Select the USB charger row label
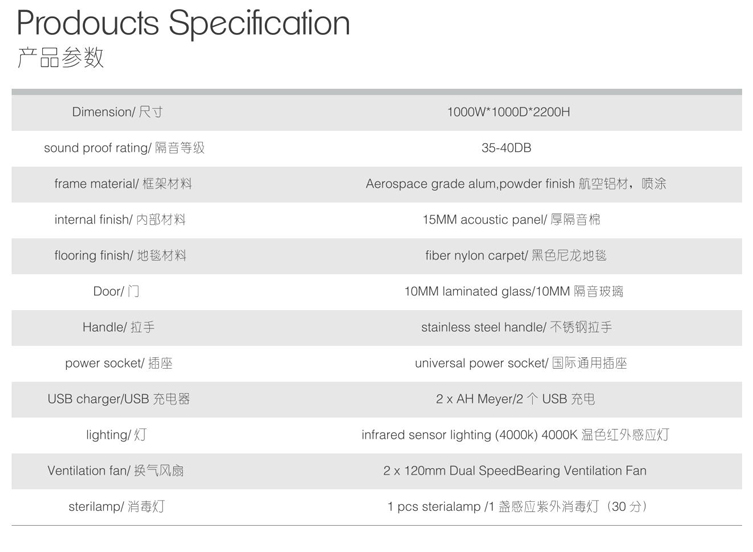753x552 pixels. click(119, 399)
